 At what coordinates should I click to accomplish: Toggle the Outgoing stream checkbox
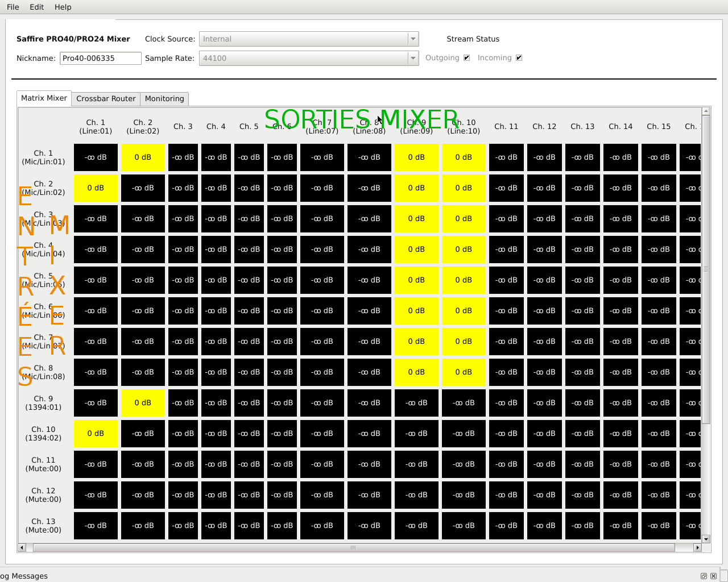[466, 58]
